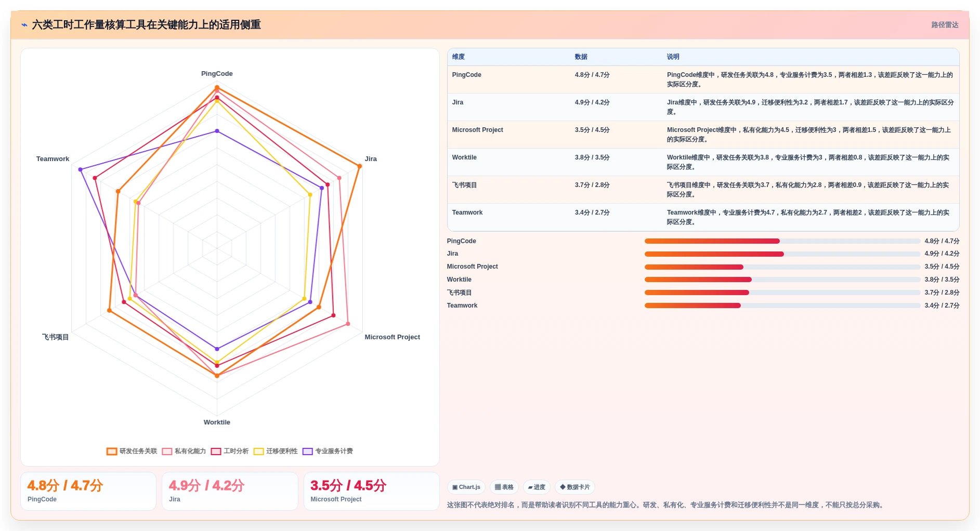Click the Teamwork progress bar

(x=782, y=306)
